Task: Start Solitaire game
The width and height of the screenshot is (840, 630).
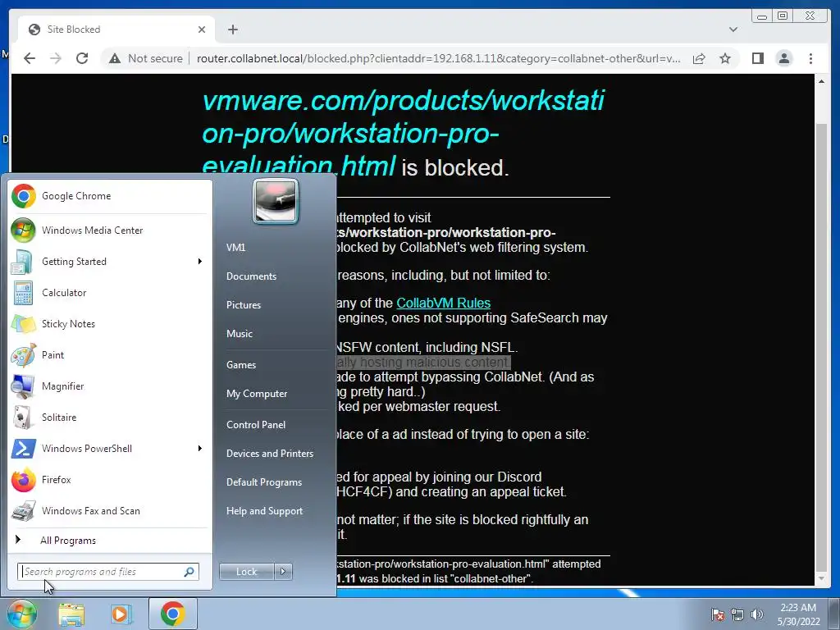Action: pyautogui.click(x=109, y=418)
